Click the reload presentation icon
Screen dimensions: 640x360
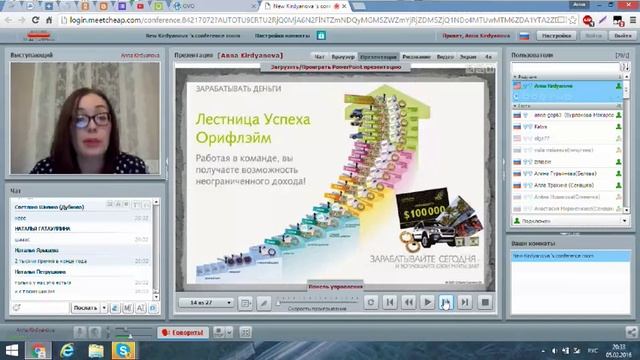(x=371, y=302)
